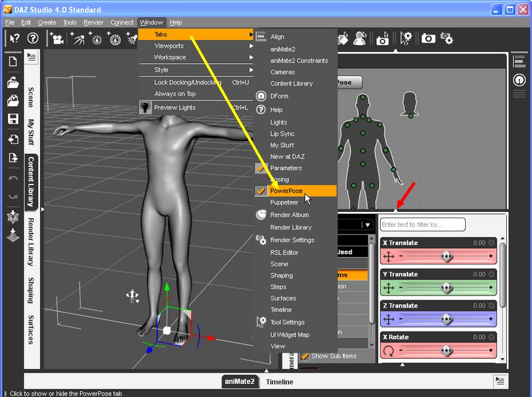Click the cube download icon in the left toolbar
This screenshot has height=397, width=532.
coord(13,217)
